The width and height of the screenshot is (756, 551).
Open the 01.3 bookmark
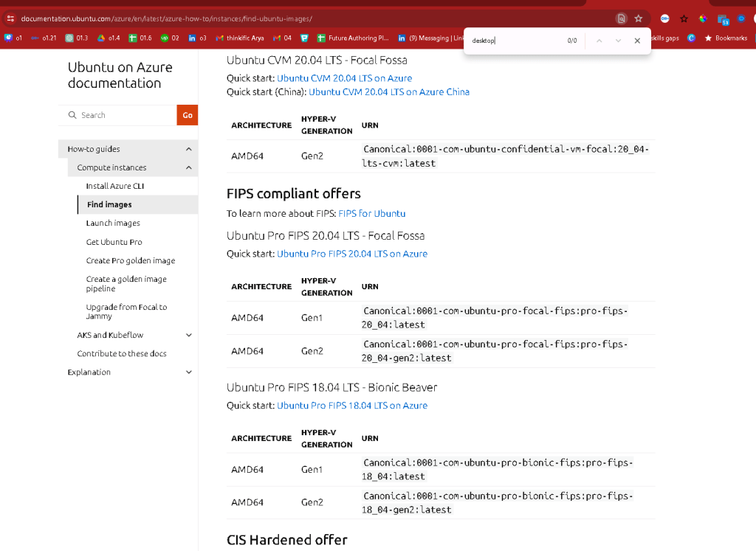[x=77, y=38]
